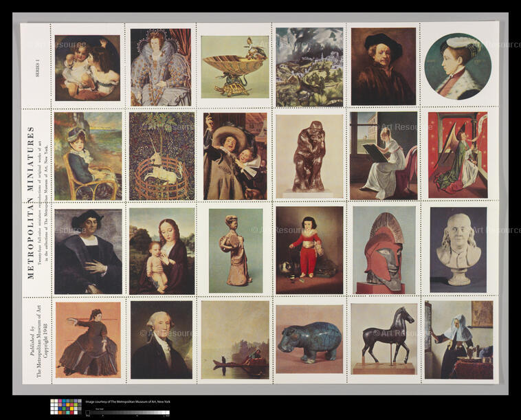Click the color calibration checker chart
Screen dimensions: 521x420
(x=66, y=407)
